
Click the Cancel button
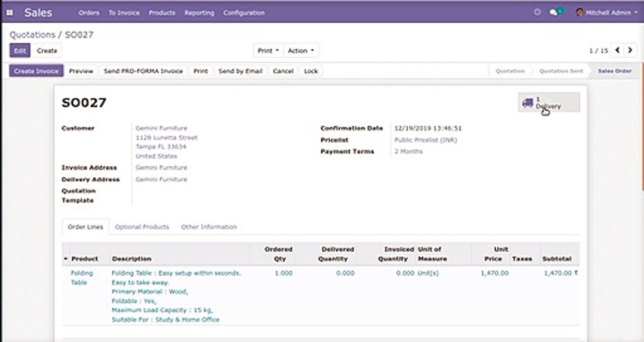point(283,71)
